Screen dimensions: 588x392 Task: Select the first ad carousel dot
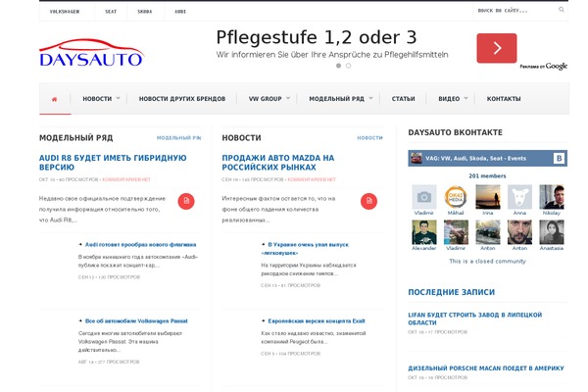coord(338,66)
